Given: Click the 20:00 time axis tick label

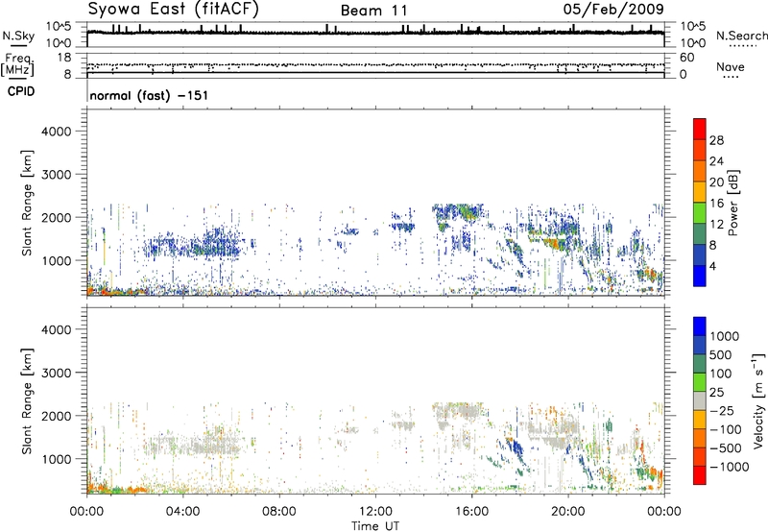Looking at the screenshot, I should (x=567, y=512).
